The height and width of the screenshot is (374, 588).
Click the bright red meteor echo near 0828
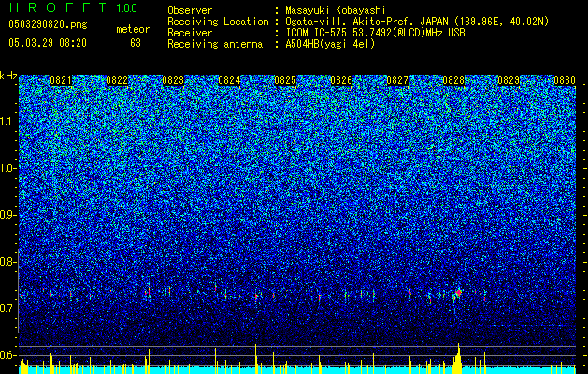tap(458, 293)
